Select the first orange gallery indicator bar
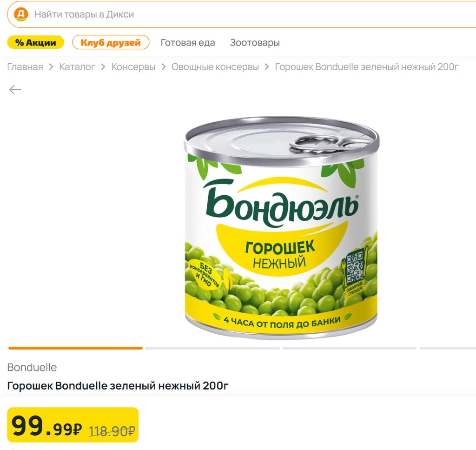The height and width of the screenshot is (450, 476). pyautogui.click(x=75, y=348)
